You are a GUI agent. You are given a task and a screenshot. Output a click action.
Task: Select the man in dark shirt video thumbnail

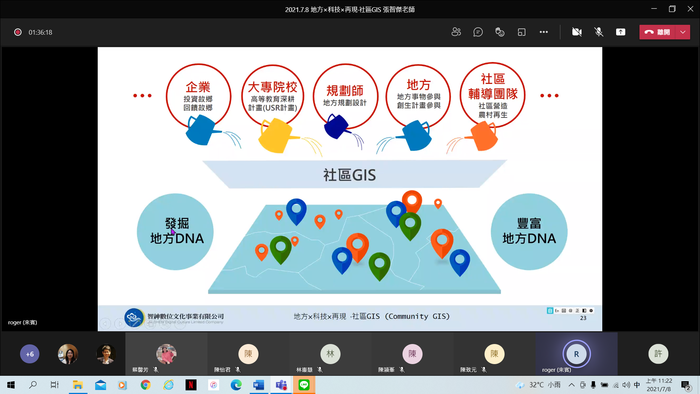[106, 354]
